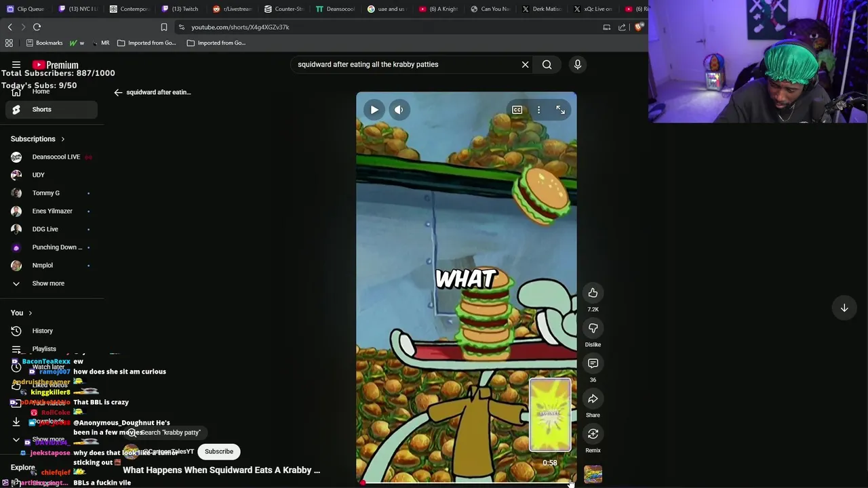The width and height of the screenshot is (868, 488).
Task: Like the short with 7.2K likes
Action: pos(593,293)
